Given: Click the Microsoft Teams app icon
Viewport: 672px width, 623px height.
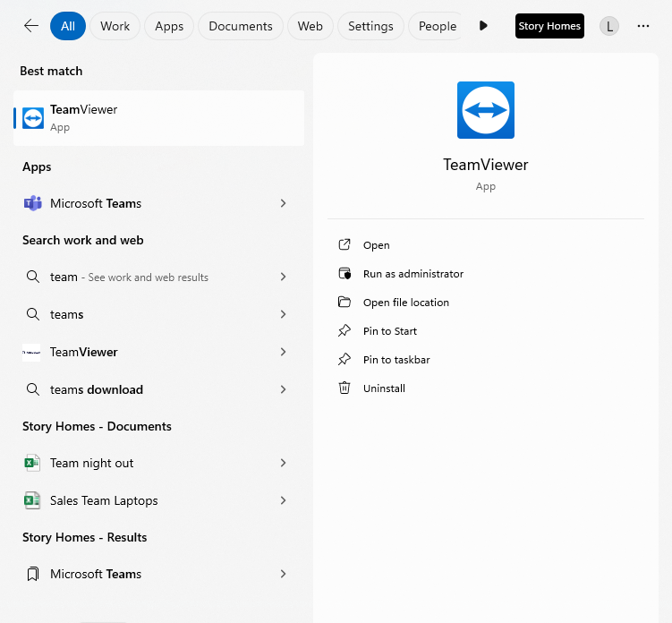Looking at the screenshot, I should pos(32,203).
